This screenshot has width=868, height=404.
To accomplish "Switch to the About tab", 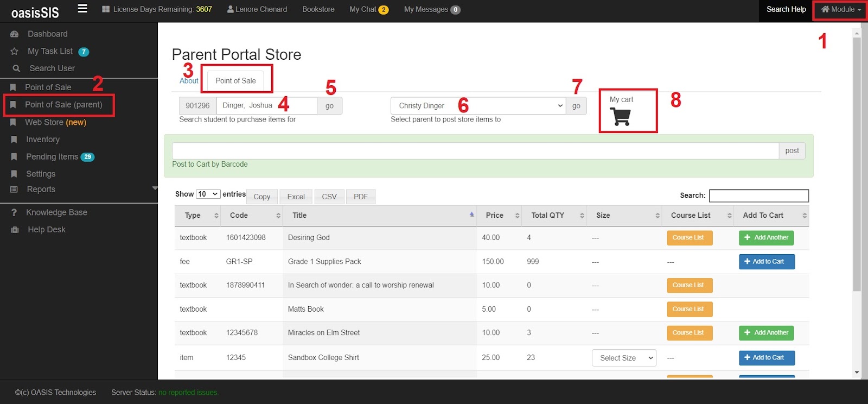I will coord(189,81).
